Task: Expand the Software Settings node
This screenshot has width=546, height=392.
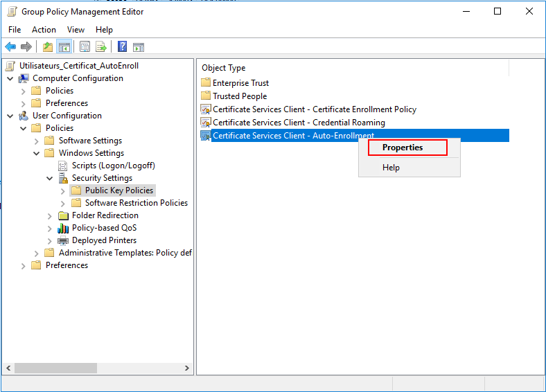Action: 37,141
